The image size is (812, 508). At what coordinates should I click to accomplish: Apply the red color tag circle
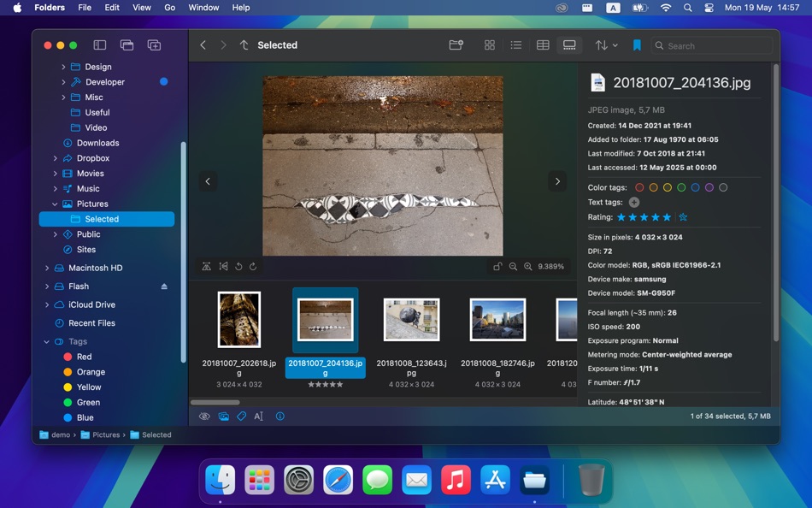pos(639,187)
